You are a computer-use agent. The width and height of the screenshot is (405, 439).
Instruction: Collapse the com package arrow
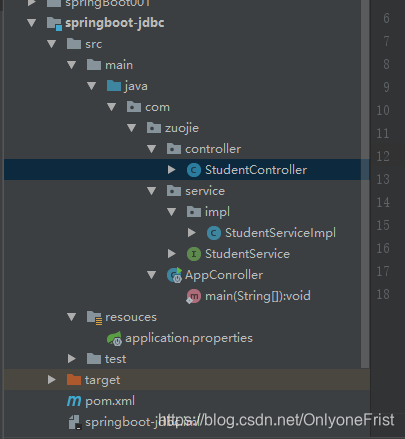click(112, 107)
